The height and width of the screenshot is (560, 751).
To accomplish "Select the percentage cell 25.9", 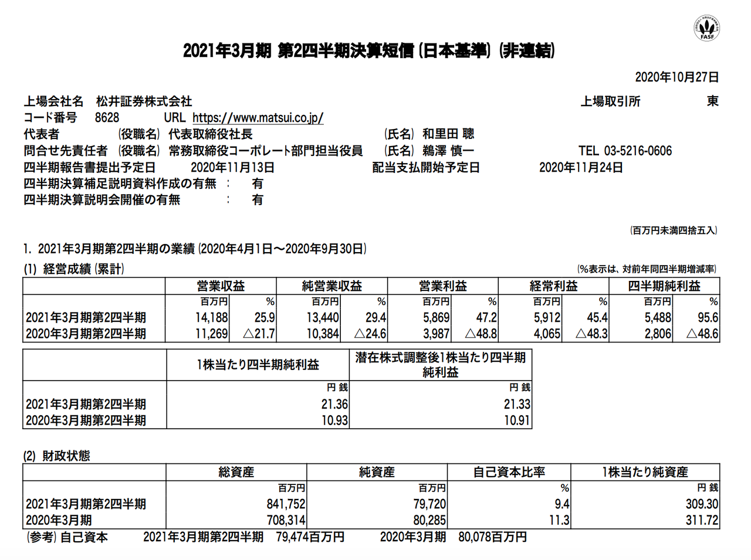I will (265, 318).
